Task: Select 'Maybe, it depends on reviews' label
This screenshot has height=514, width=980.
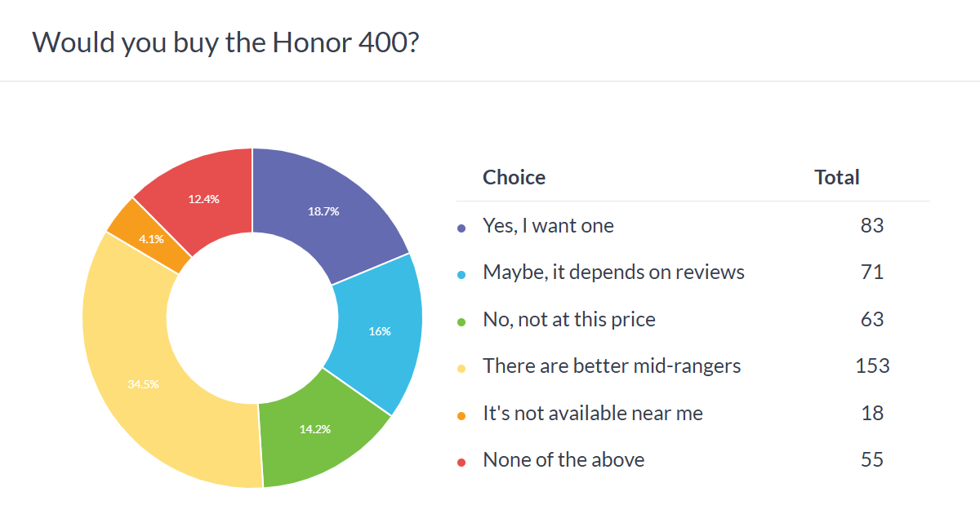Action: tap(613, 272)
